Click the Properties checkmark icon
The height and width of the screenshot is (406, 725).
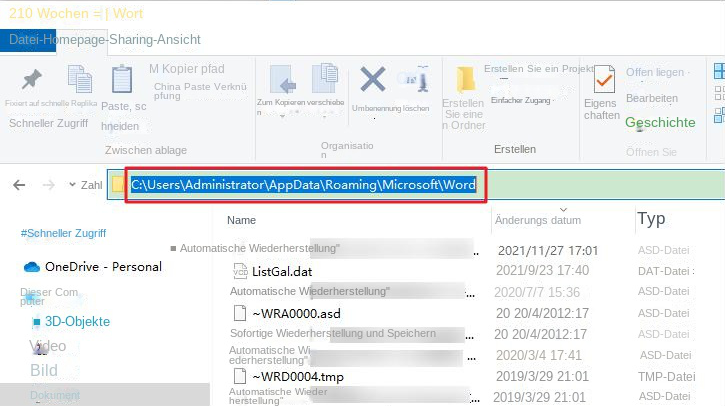pos(604,80)
